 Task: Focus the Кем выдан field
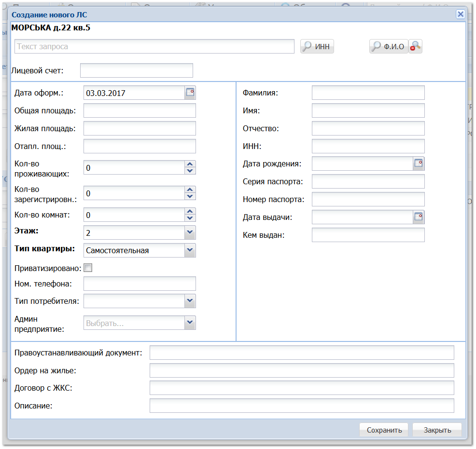(x=368, y=235)
